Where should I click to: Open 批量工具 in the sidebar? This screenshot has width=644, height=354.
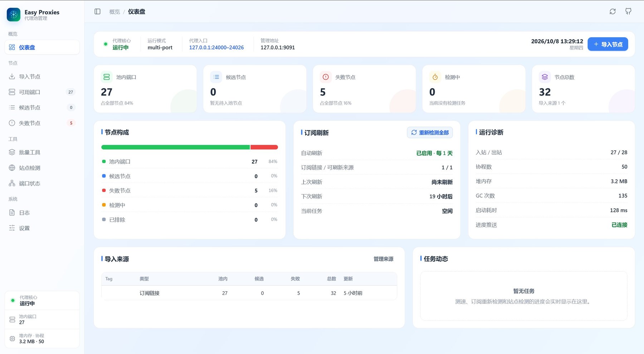pos(42,152)
